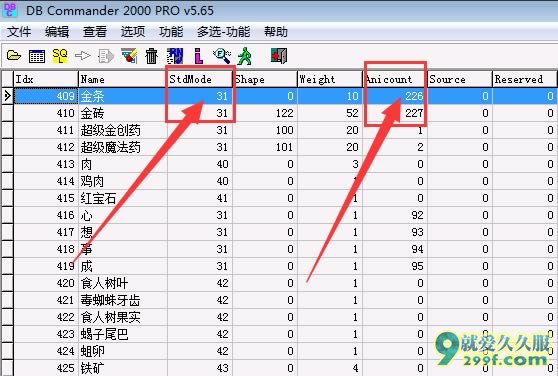Screen dimensions: 558x376
Task: Click the Shape column header
Action: click(265, 79)
